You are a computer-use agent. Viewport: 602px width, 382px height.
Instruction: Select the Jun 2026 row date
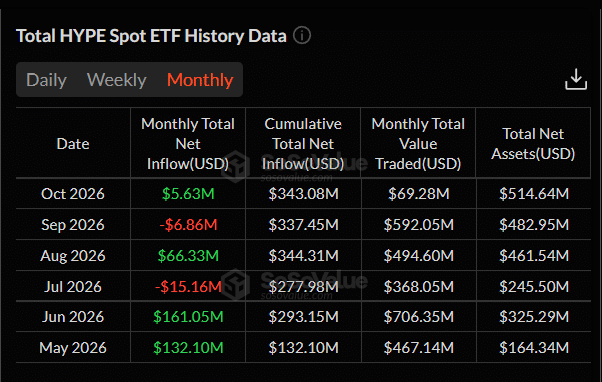tap(73, 317)
